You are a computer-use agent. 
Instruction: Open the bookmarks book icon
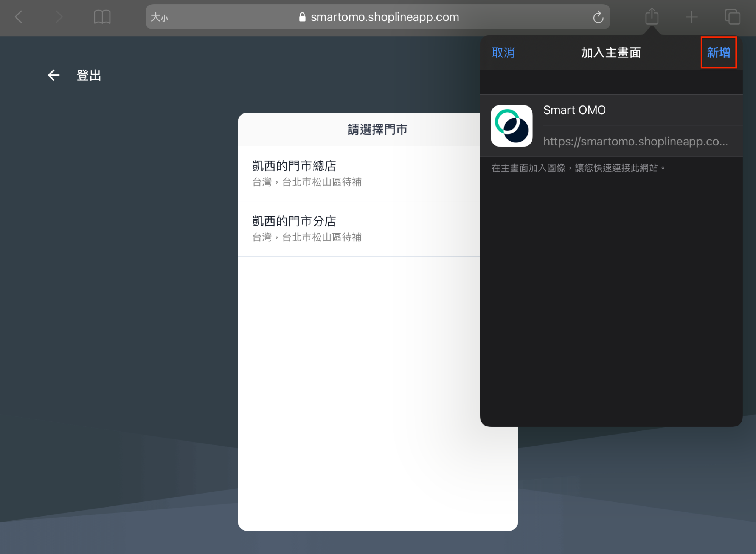[102, 17]
